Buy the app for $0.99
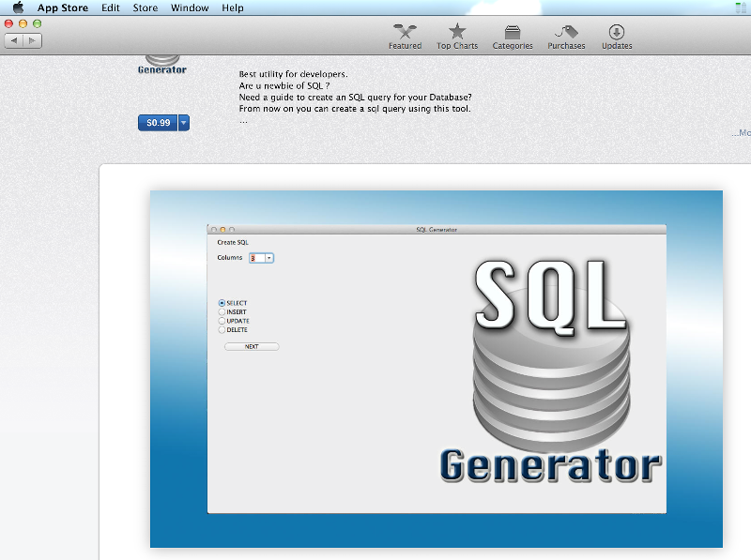The height and width of the screenshot is (560, 751). click(158, 123)
